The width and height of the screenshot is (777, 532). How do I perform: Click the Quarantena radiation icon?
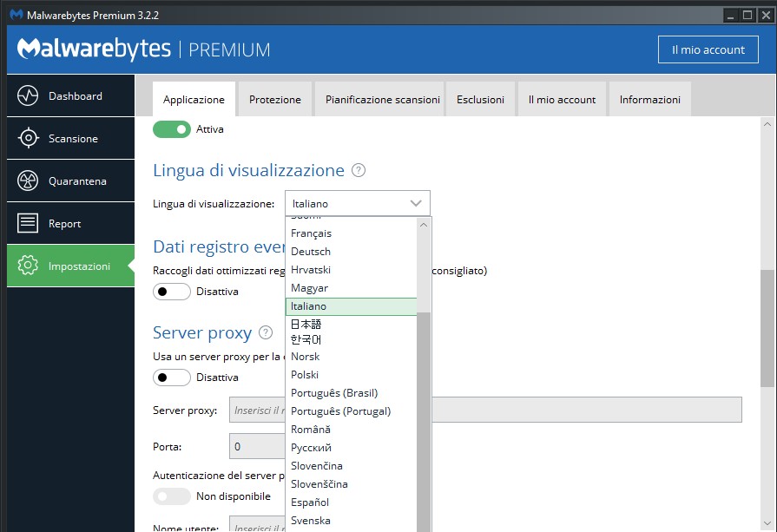click(x=28, y=181)
